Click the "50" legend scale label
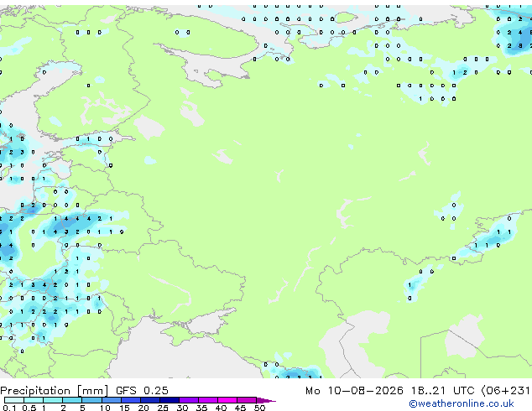Screen dimensions: 532x411 click(x=259, y=408)
